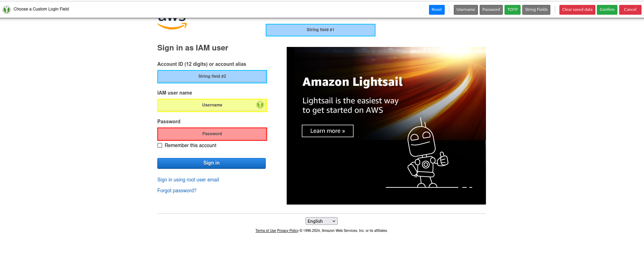Tick the Remember this account checkbox
This screenshot has width=644, height=255.
pyautogui.click(x=160, y=145)
